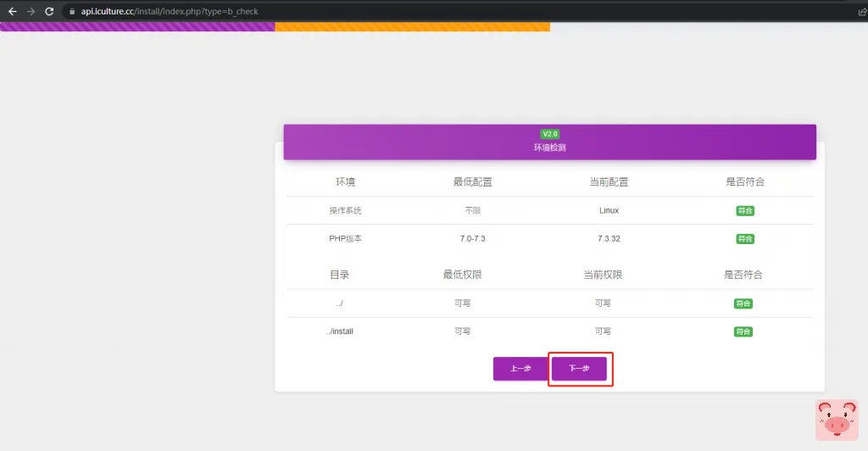
Task: Click the 上一步 previous step button
Action: point(520,369)
